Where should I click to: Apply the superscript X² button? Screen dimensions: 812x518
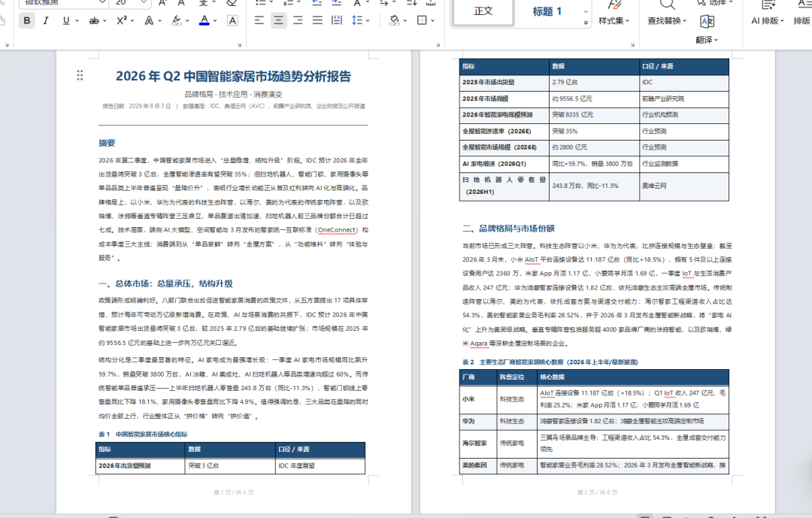point(122,21)
